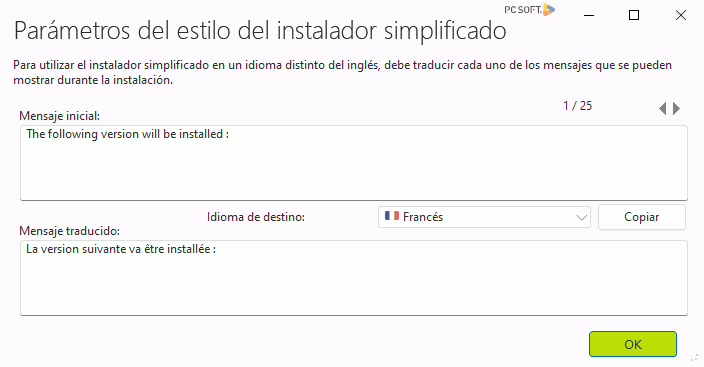The width and height of the screenshot is (704, 367).
Task: Go to the next message arrow
Action: (677, 108)
